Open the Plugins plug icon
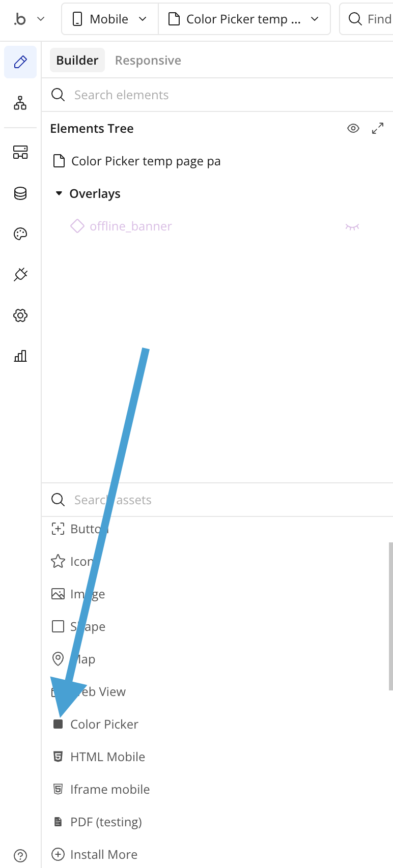 point(20,275)
